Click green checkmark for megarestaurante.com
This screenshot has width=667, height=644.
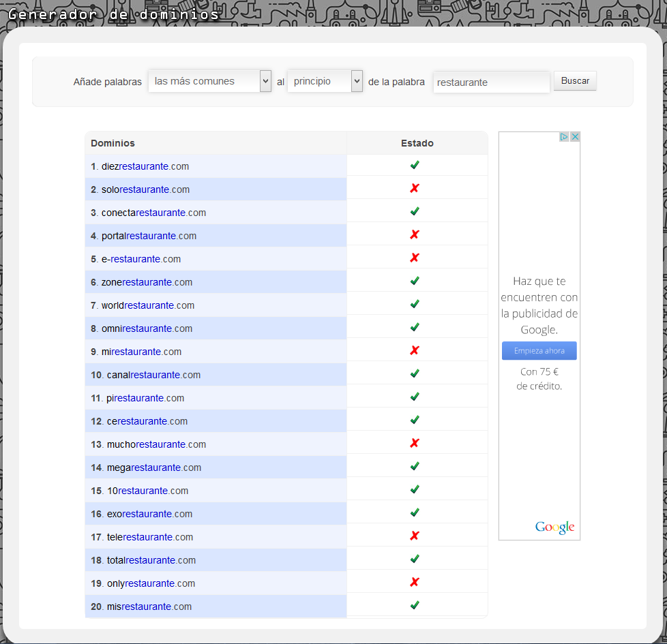pos(415,466)
